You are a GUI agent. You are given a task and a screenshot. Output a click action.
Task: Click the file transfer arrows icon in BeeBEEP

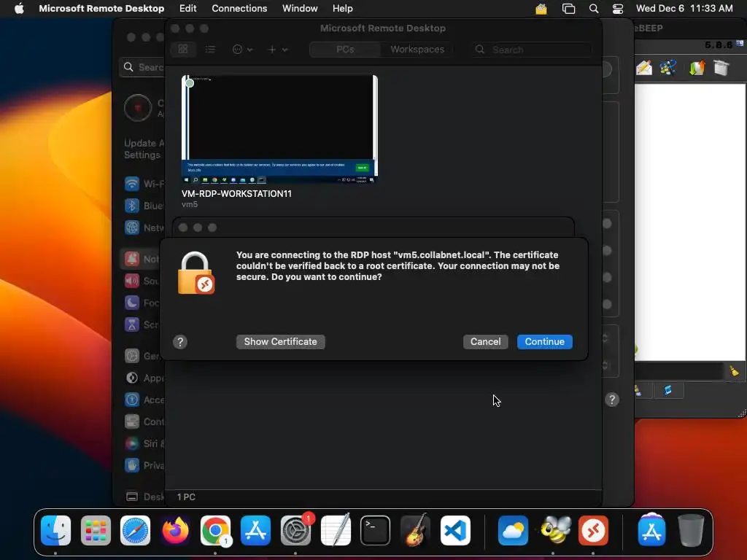[x=697, y=68]
